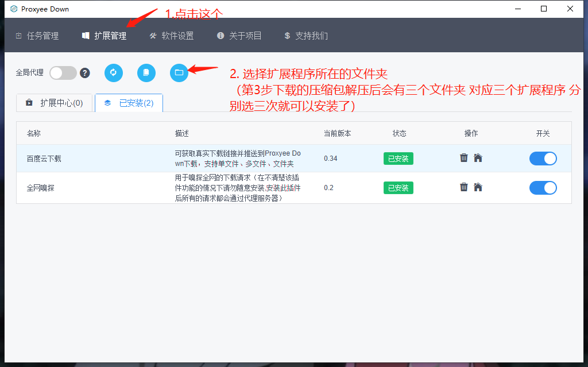Viewport: 588px width, 367px height.
Task: Select the folder icon to install from directory
Action: pos(179,73)
